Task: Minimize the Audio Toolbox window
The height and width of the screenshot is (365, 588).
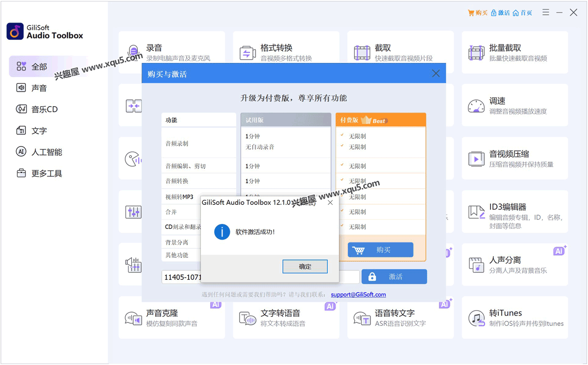Action: point(560,13)
